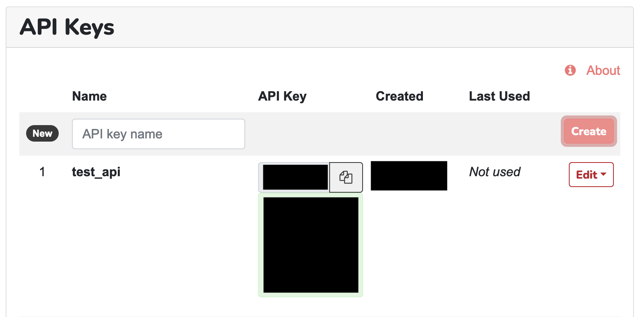Click the Name column header

click(x=89, y=96)
